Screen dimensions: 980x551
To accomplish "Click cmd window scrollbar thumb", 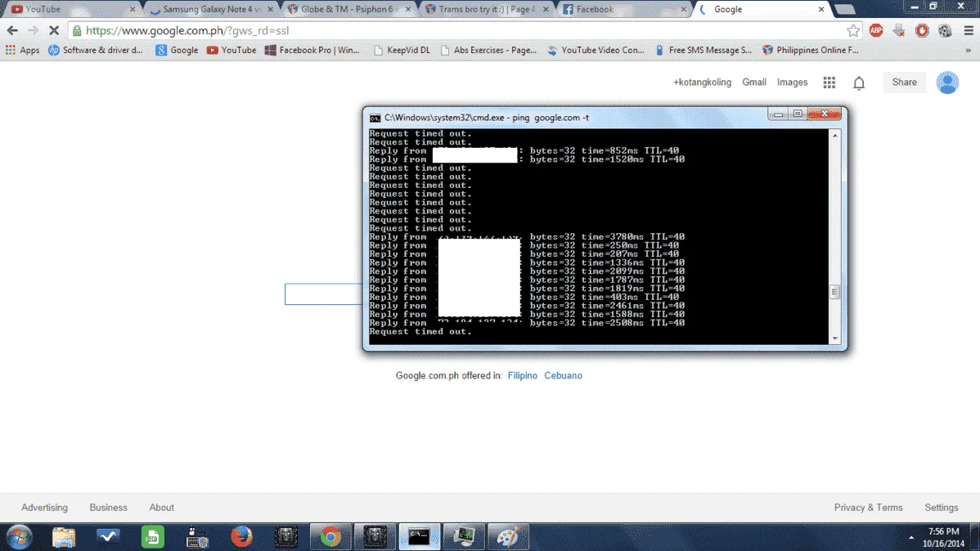I will point(834,292).
